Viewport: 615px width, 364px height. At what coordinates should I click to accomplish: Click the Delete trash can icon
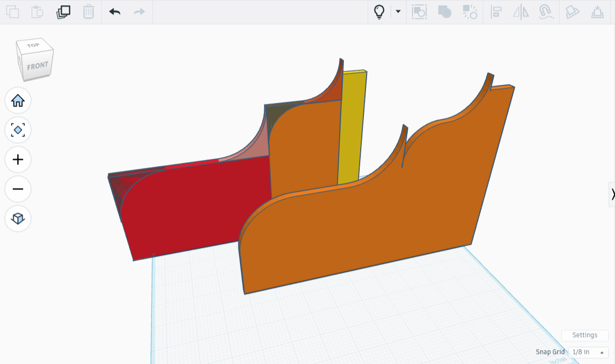pyautogui.click(x=89, y=12)
